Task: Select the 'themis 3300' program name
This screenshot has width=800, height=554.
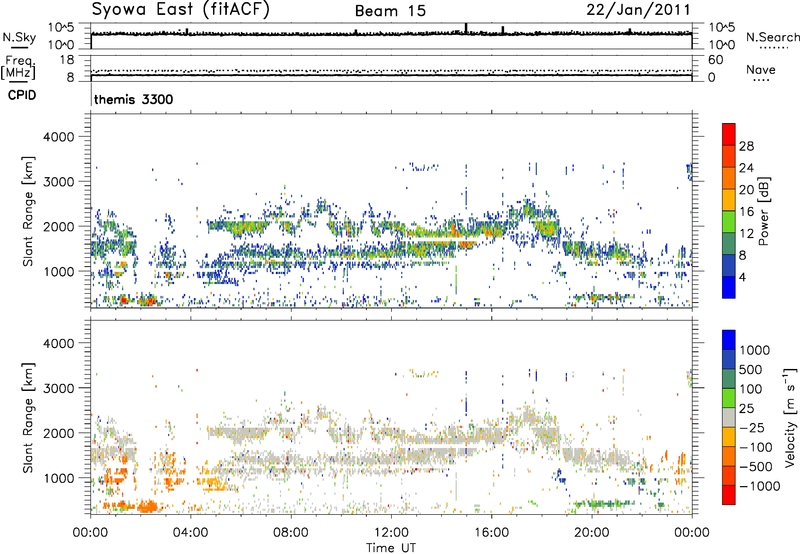Action: (134, 99)
